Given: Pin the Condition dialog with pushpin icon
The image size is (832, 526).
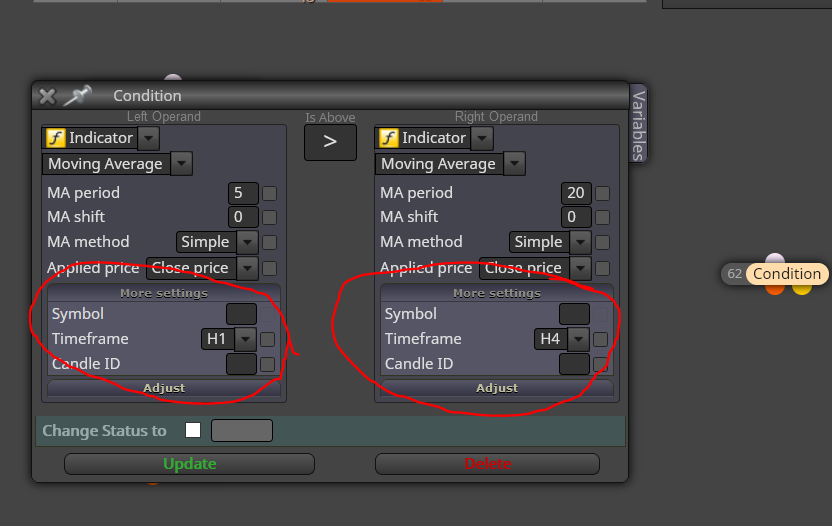Looking at the screenshot, I should [77, 96].
